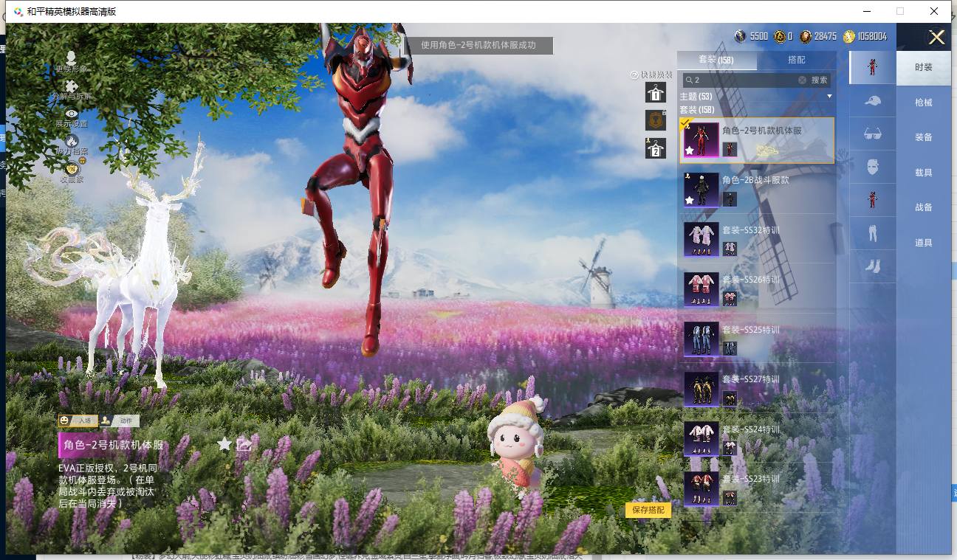957x560 pixels.
Task: Select the 套装-SS24特训 outfit thumbnail
Action: click(x=701, y=439)
